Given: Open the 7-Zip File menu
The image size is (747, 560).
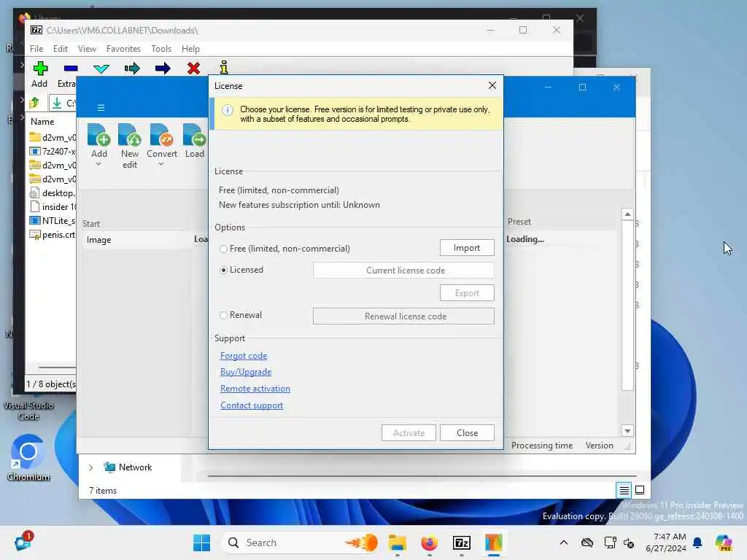Looking at the screenshot, I should 36,49.
